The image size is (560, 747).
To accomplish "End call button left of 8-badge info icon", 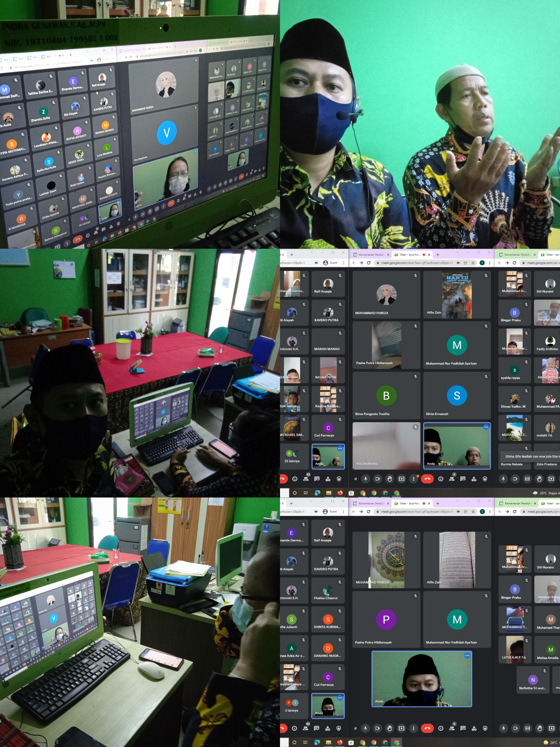I will 427,479.
